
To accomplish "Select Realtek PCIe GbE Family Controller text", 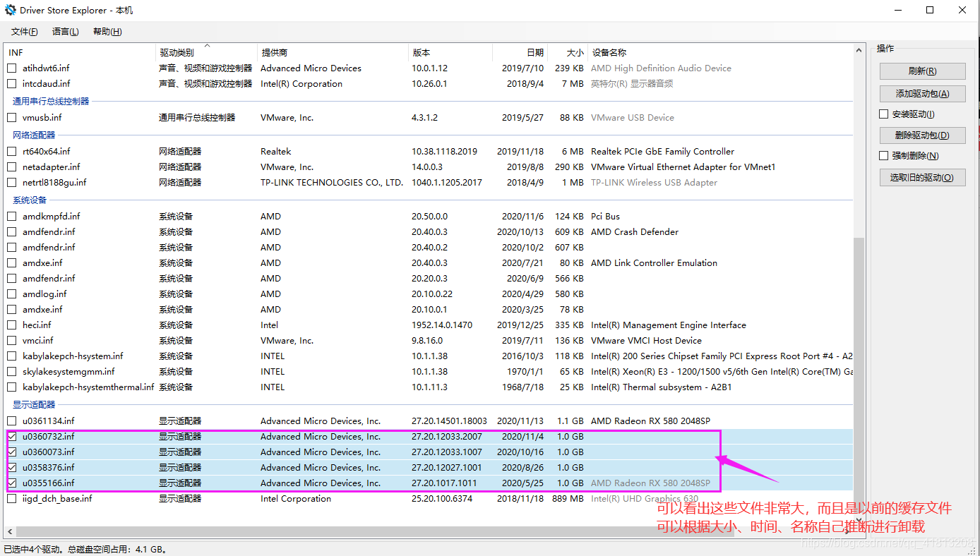I will tap(662, 152).
